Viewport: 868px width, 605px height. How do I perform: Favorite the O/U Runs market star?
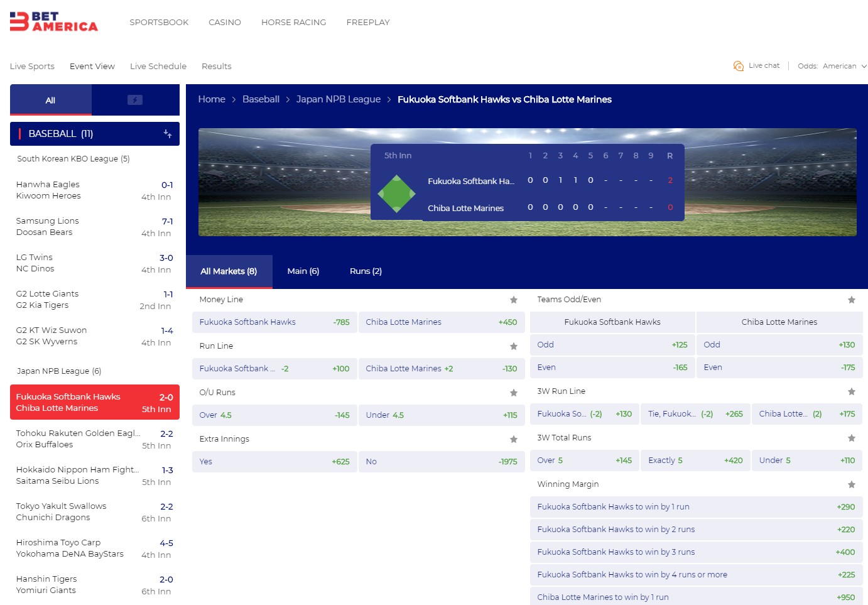point(514,393)
